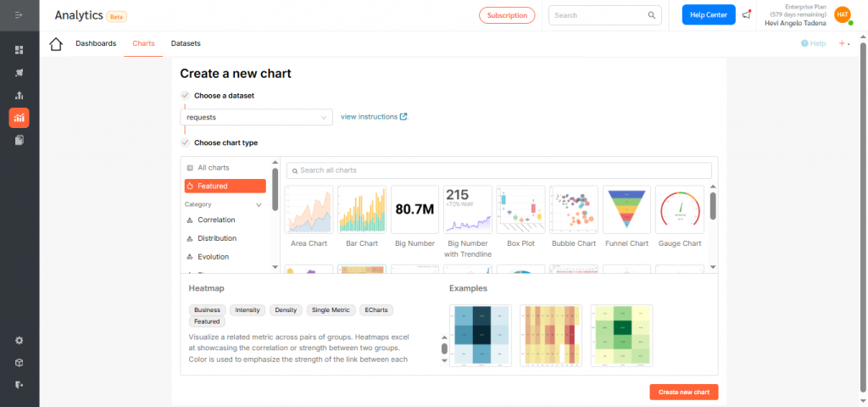Switch to the Datasets tab
868x407 pixels.
[186, 43]
